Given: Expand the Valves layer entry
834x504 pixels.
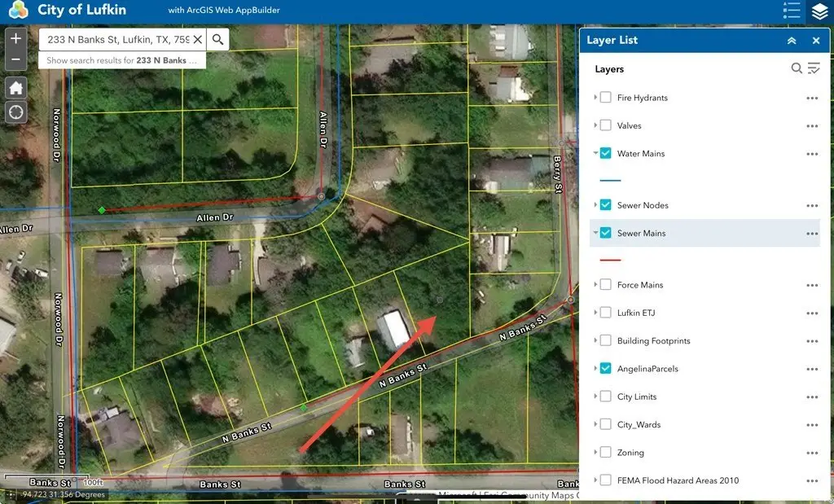Looking at the screenshot, I should 595,126.
